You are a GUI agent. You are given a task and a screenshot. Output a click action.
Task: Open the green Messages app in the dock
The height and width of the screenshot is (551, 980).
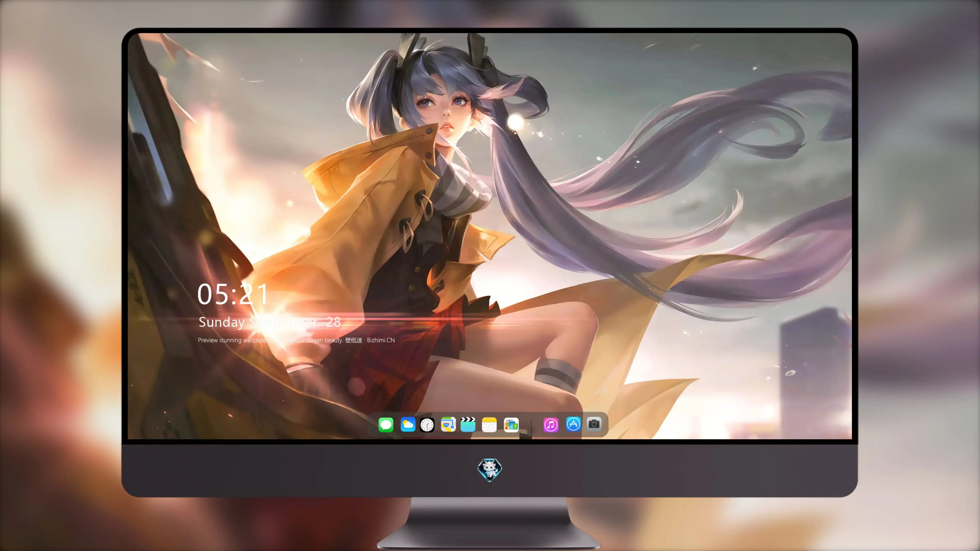click(386, 424)
